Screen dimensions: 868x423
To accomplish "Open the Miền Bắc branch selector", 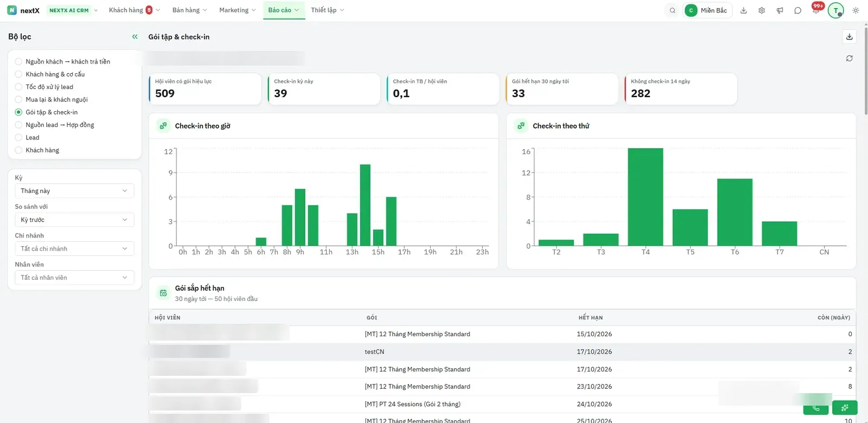I will (x=709, y=10).
